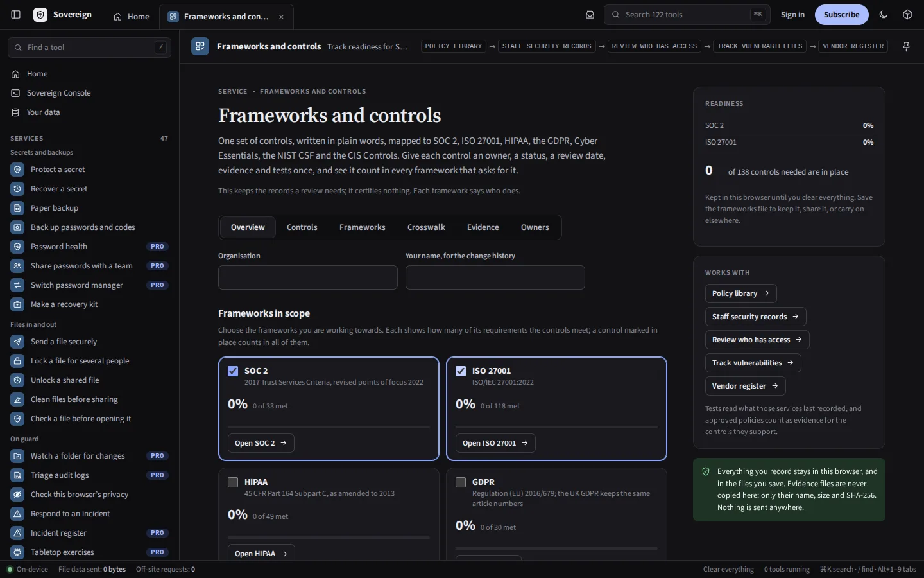Click the HIPAA progress bar
The height and width of the screenshot is (578, 924).
[x=329, y=537]
